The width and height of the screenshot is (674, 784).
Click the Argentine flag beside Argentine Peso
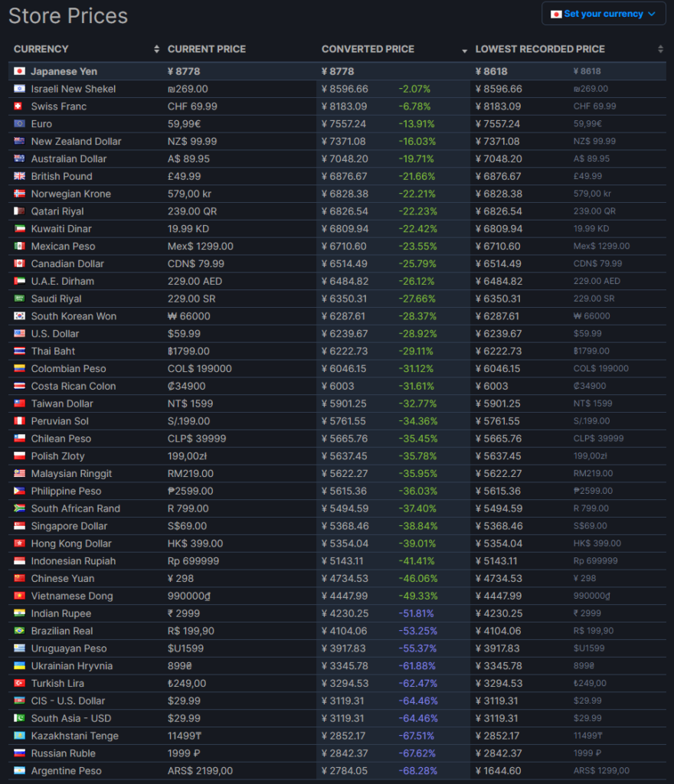coord(20,770)
